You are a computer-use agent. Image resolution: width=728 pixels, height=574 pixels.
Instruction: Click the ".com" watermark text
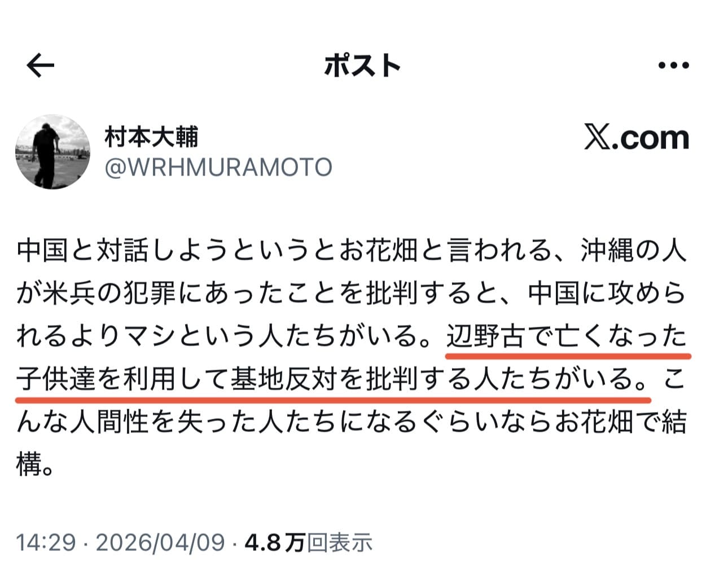tap(651, 138)
